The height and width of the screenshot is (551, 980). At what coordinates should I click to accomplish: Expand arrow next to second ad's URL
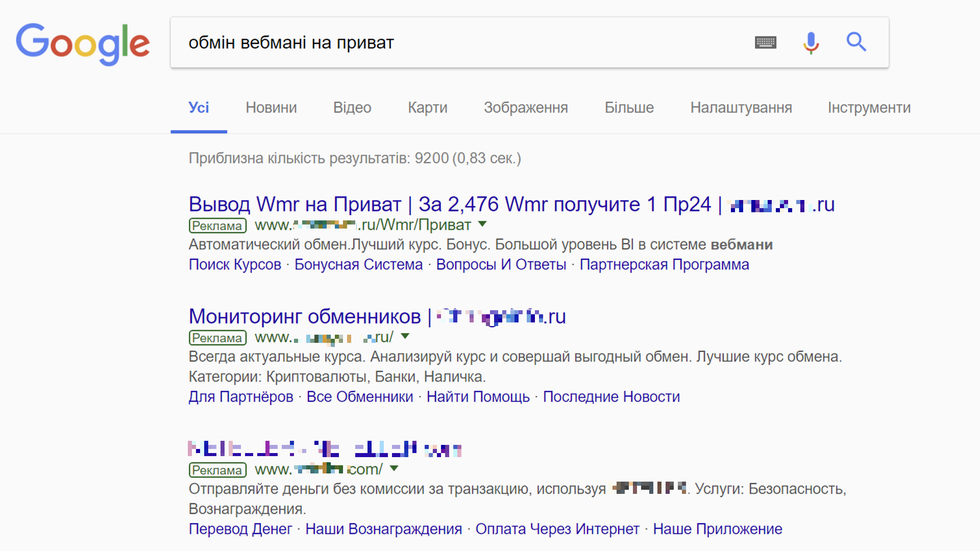(405, 336)
